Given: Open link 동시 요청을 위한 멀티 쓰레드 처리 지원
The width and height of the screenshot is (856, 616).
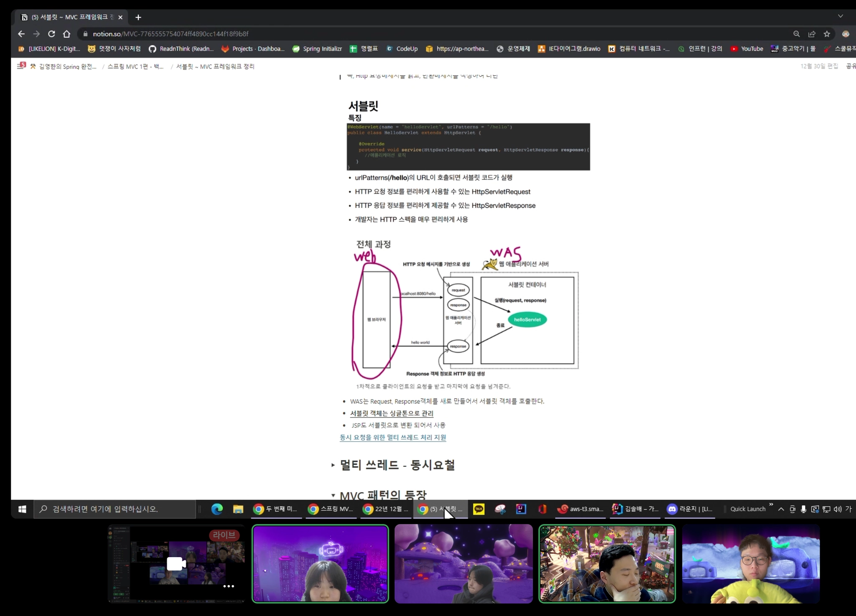Looking at the screenshot, I should coord(393,437).
